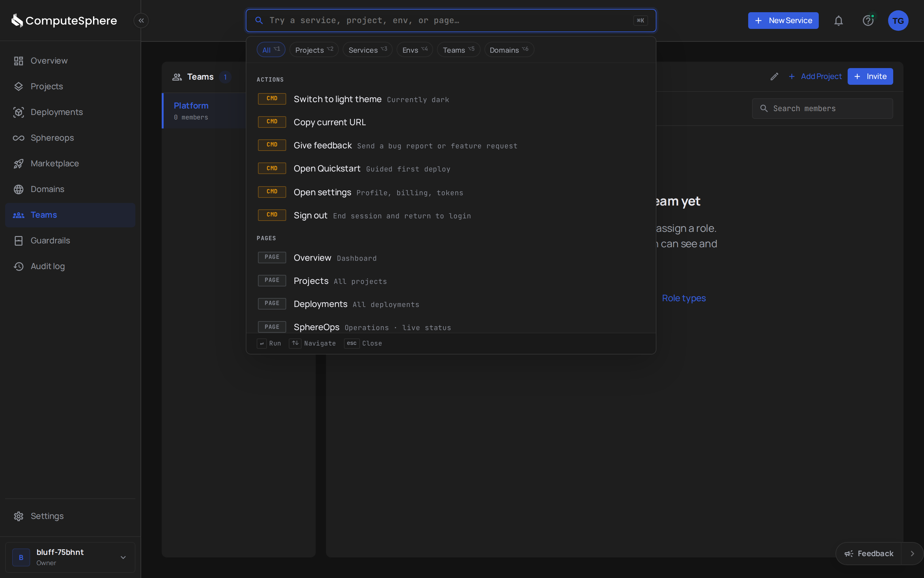Image resolution: width=924 pixels, height=578 pixels.
Task: Run Switch to light theme command
Action: (451, 99)
